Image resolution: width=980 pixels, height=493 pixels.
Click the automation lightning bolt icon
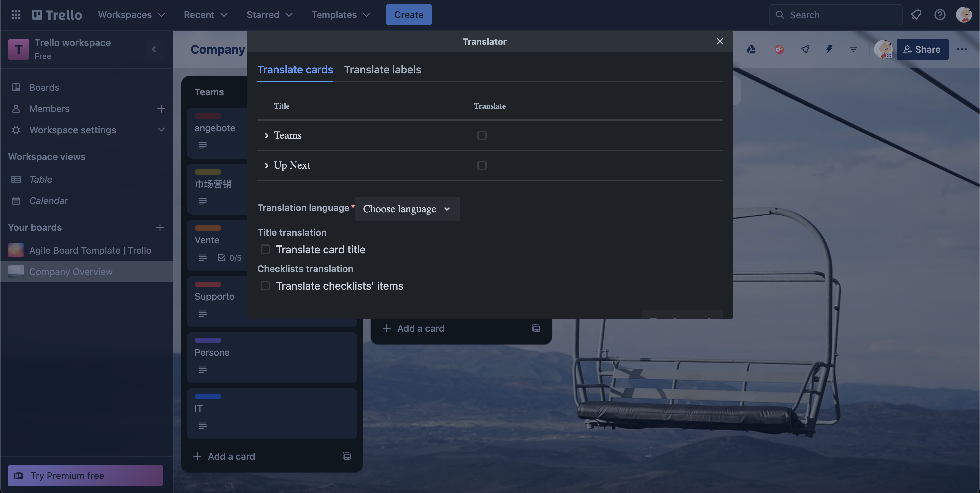[x=829, y=49]
